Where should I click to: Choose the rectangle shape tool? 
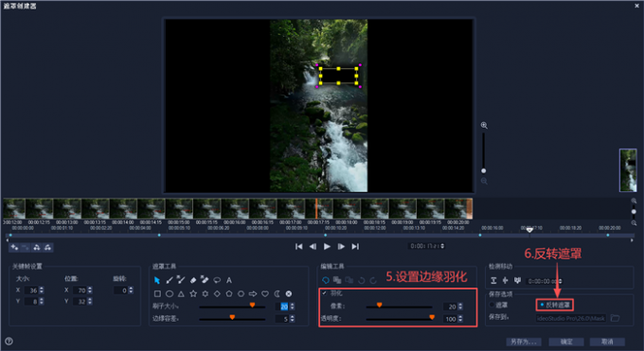(x=157, y=294)
